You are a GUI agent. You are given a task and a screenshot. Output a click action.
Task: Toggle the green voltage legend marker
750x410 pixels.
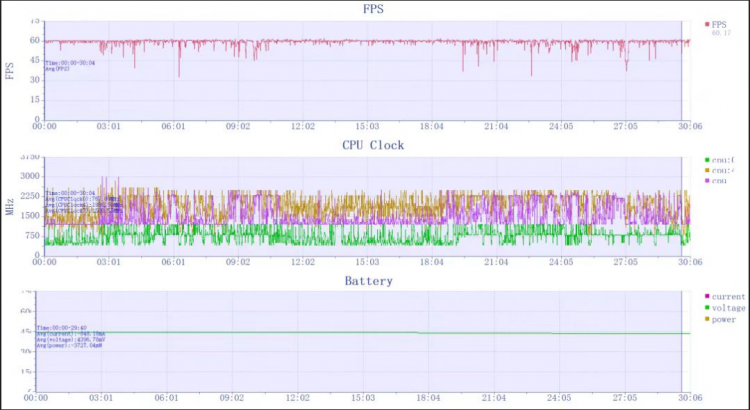(x=707, y=308)
